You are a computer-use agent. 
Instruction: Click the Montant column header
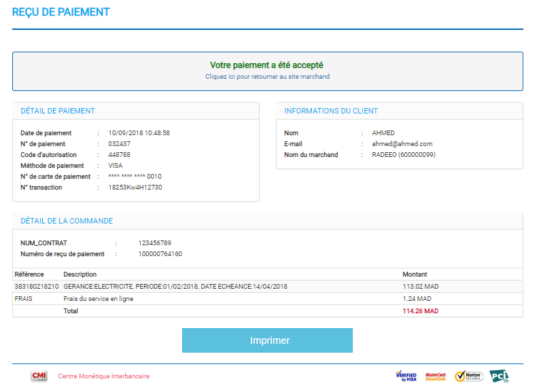click(x=415, y=274)
